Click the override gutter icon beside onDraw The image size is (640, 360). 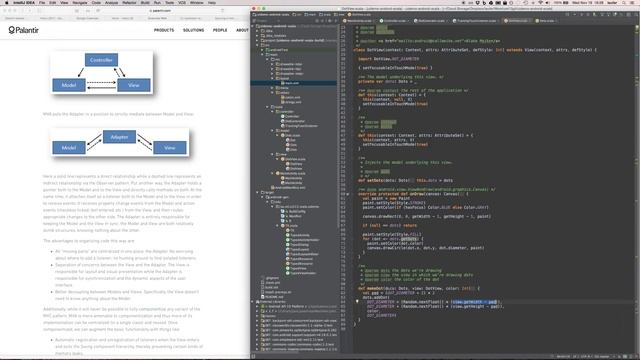click(348, 194)
